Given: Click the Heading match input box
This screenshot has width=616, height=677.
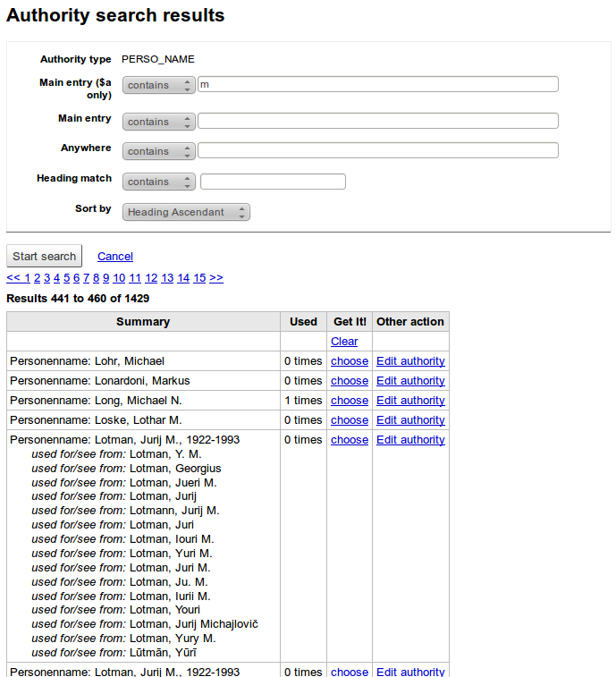Looking at the screenshot, I should pos(273,182).
